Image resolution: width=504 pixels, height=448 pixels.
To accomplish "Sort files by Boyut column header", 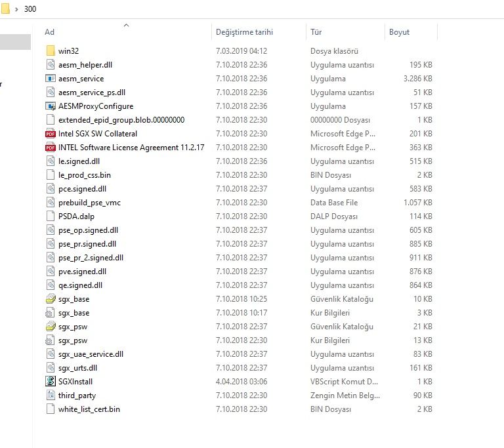I will pyautogui.click(x=399, y=32).
